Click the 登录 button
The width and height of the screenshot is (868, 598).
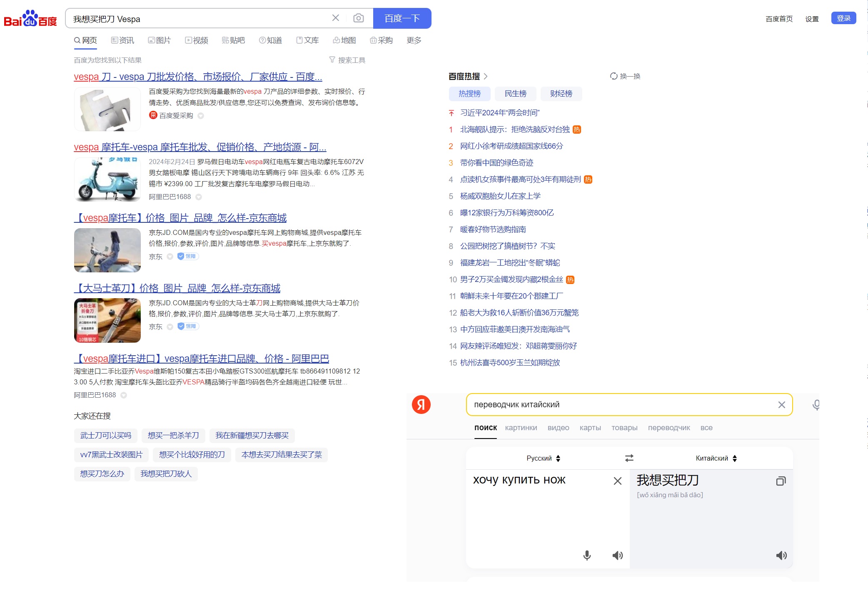click(x=843, y=18)
